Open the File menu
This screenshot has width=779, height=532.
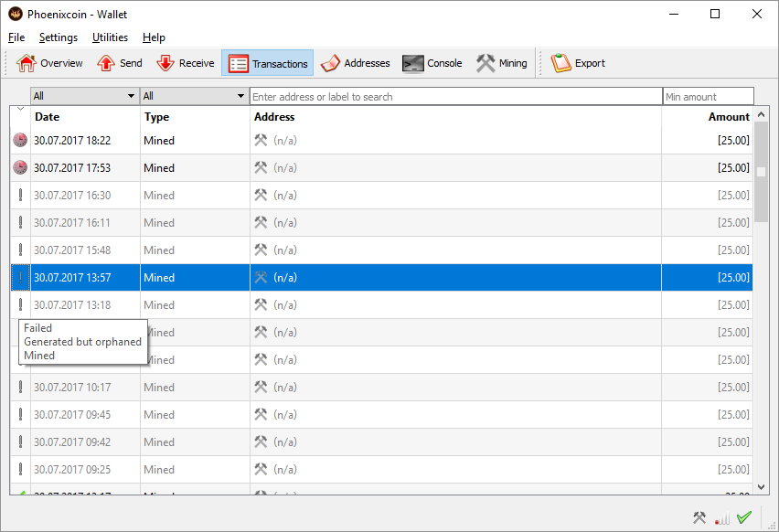point(16,37)
